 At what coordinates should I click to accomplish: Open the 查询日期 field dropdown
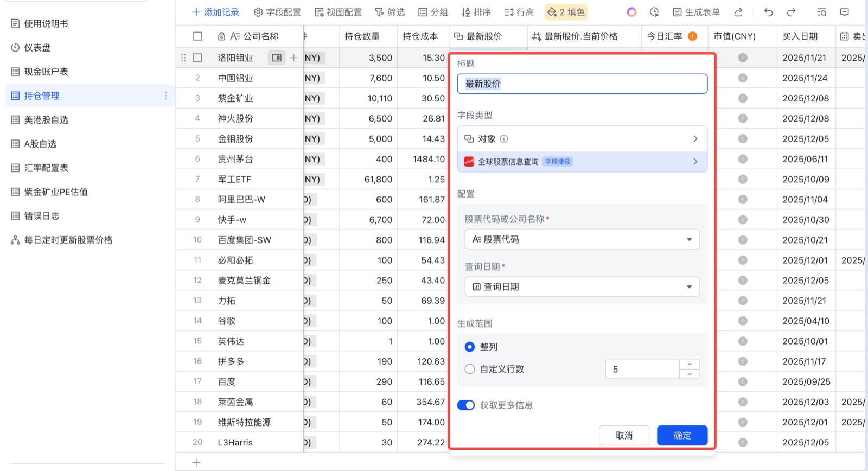click(x=582, y=287)
